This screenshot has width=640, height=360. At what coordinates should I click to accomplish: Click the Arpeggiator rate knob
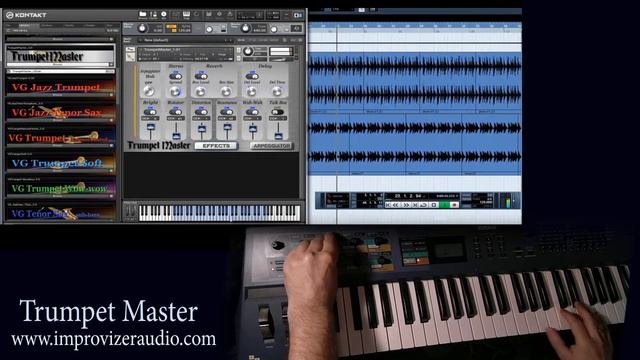[149, 91]
